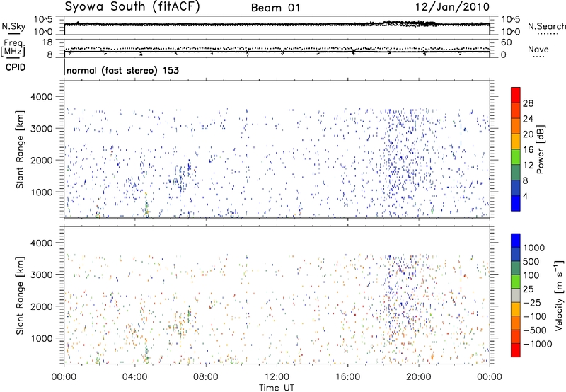Click the '20:00' time axis tick

tap(418, 377)
